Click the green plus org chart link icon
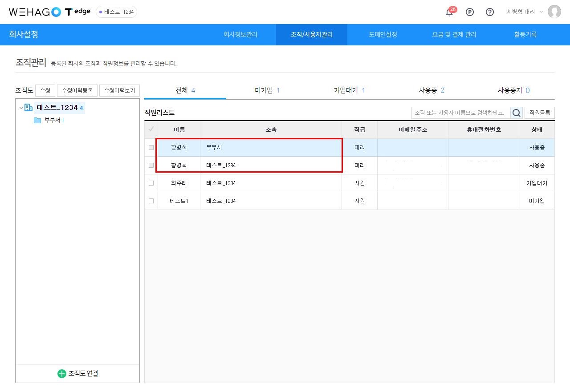Screen dimensions: 570x392 (62, 374)
